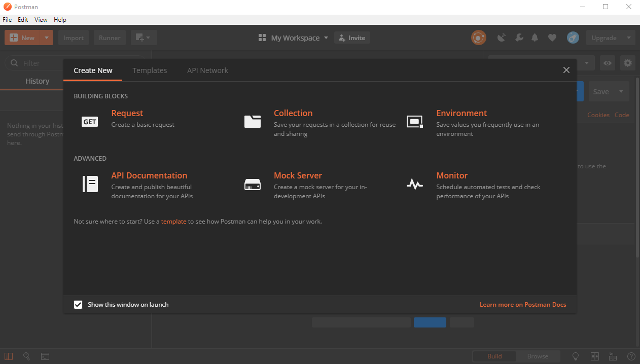The height and width of the screenshot is (364, 640).
Task: Click the workspace grid icon
Action: pyautogui.click(x=262, y=38)
